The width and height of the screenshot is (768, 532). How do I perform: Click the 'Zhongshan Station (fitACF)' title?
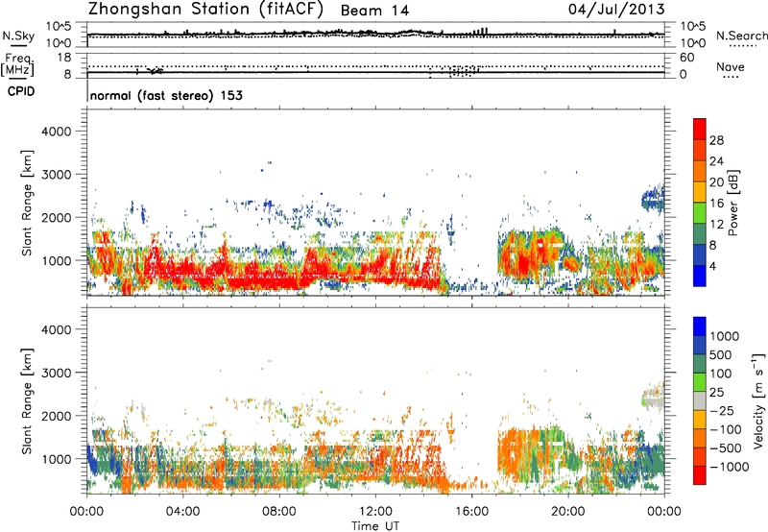(x=205, y=10)
